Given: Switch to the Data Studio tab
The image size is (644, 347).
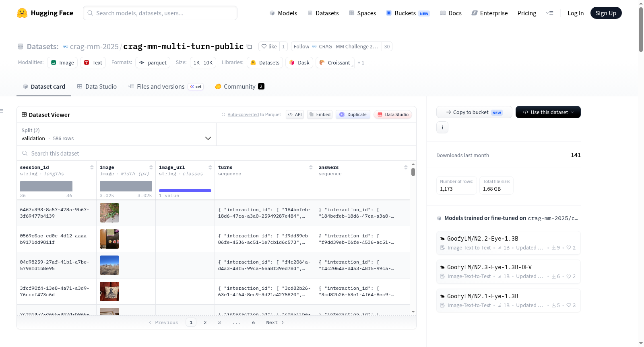Looking at the screenshot, I should (x=97, y=87).
